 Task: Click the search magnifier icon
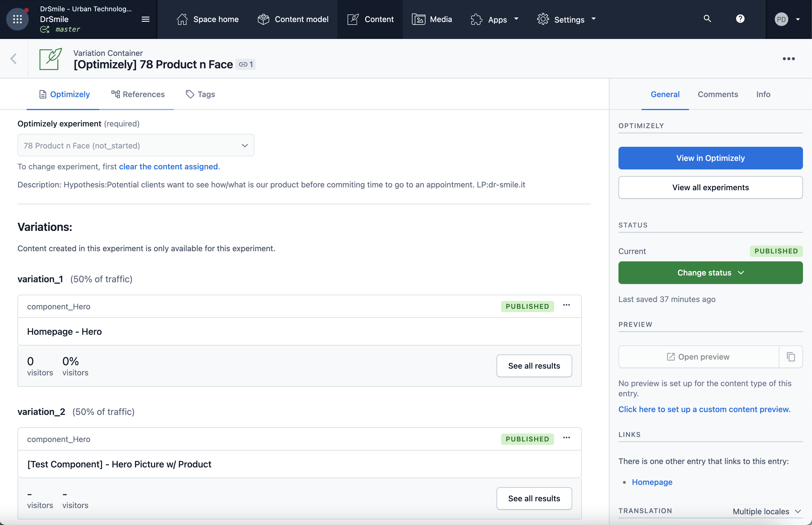pos(707,19)
